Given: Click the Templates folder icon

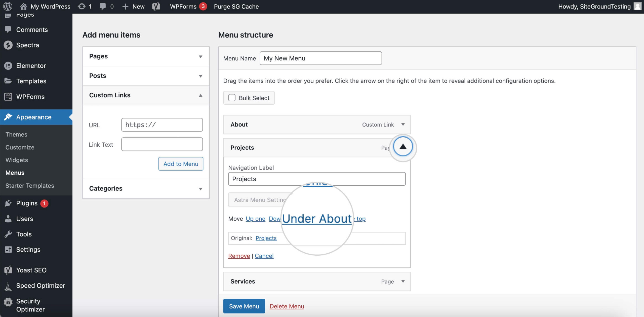Looking at the screenshot, I should click(8, 81).
